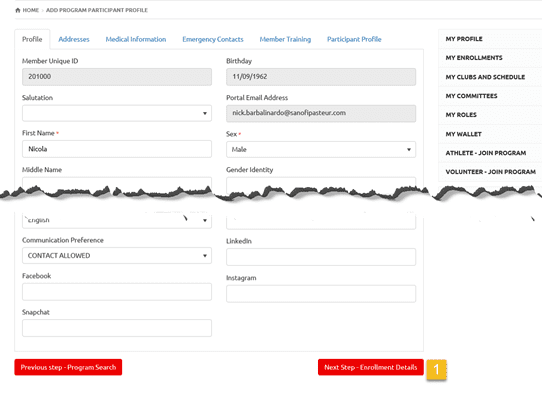Click Next Step - Enrollment Details button
The height and width of the screenshot is (393, 542).
click(x=371, y=367)
